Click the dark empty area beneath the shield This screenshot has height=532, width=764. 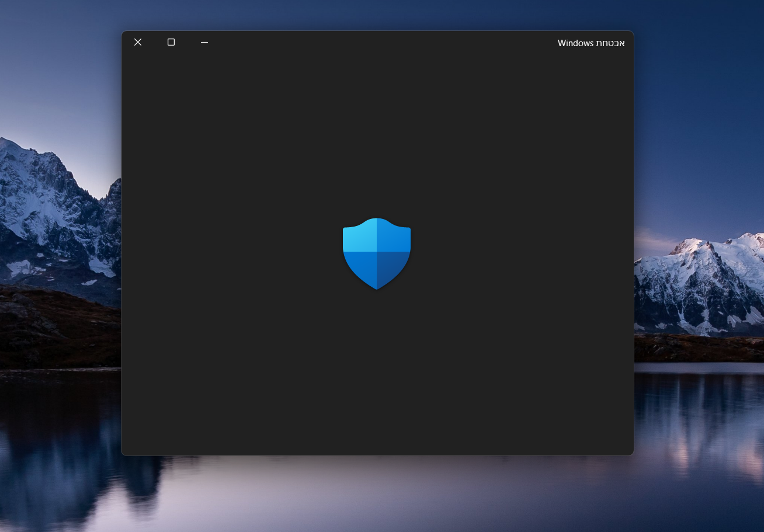tap(377, 374)
